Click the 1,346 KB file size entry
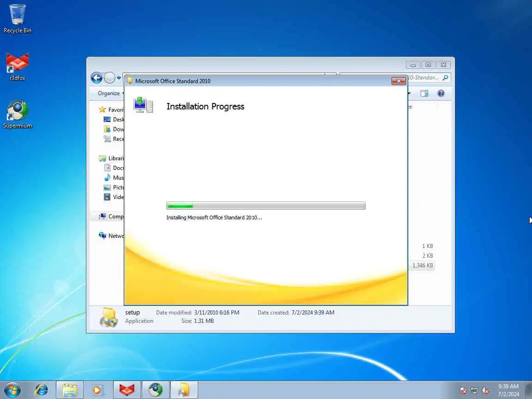532x399 pixels. point(423,266)
